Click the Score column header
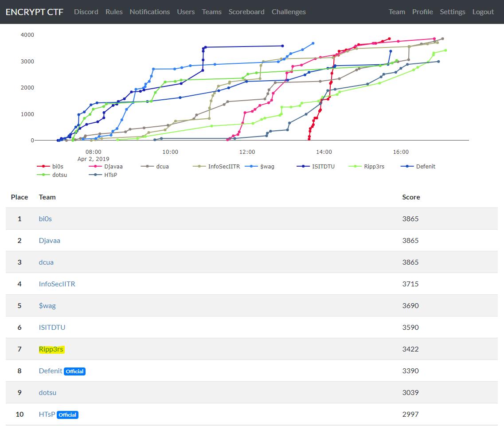Image resolution: width=504 pixels, height=426 pixels. pos(411,197)
